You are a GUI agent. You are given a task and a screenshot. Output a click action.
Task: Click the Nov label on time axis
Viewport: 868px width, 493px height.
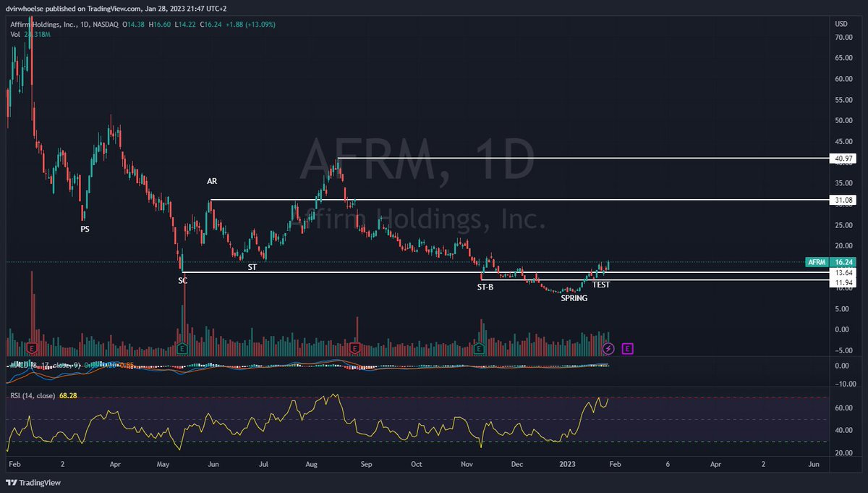coord(467,464)
